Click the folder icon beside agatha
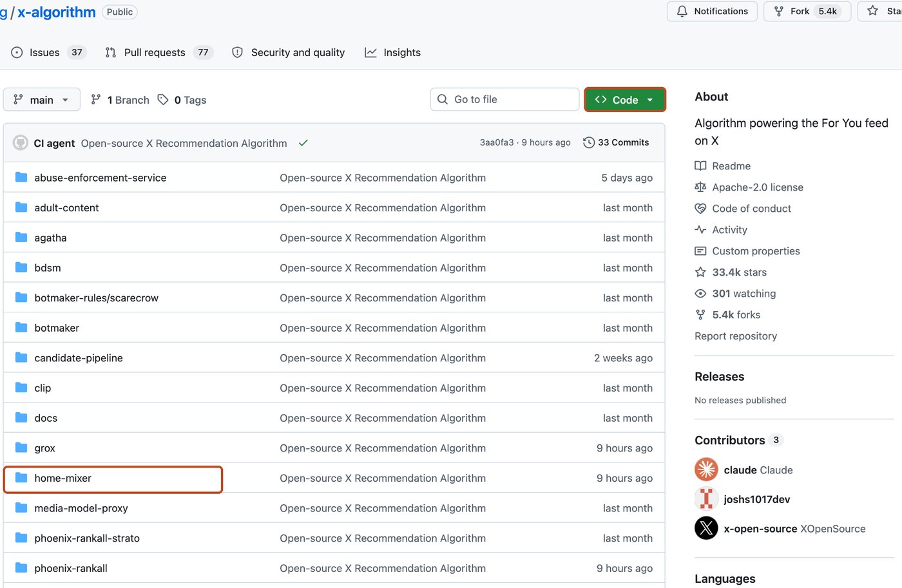902x588 pixels. coord(21,237)
